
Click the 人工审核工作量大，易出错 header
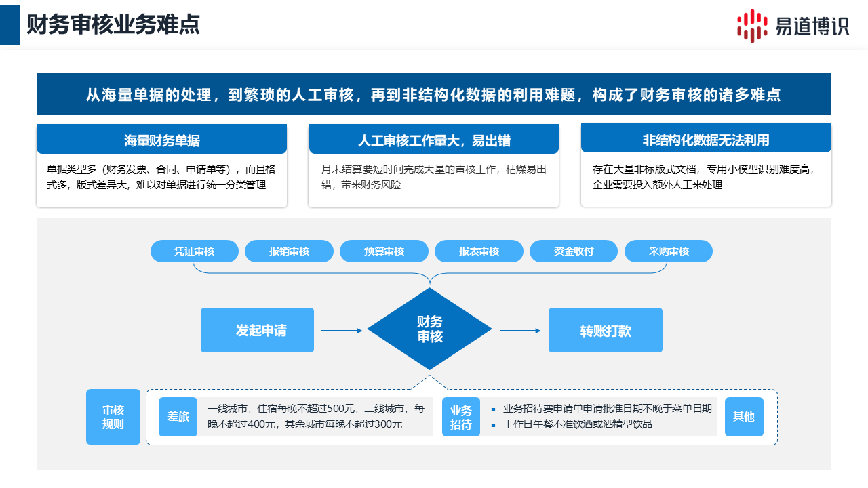[x=434, y=140]
